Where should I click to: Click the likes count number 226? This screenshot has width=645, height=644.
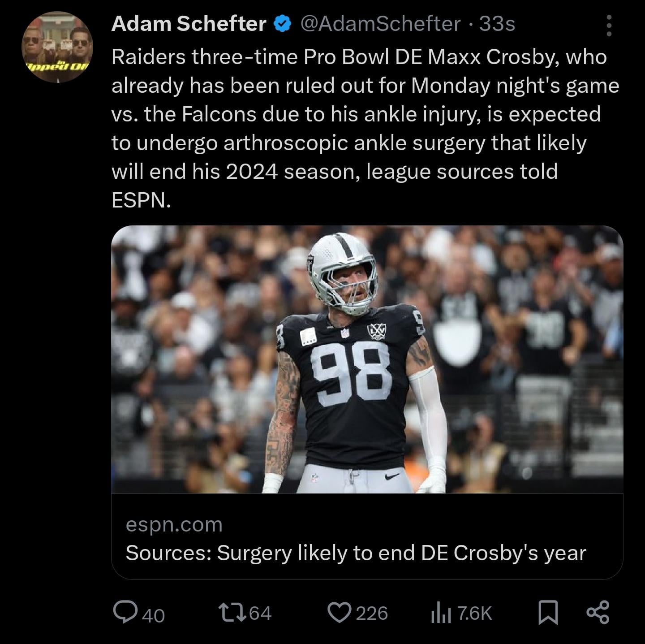tap(372, 613)
